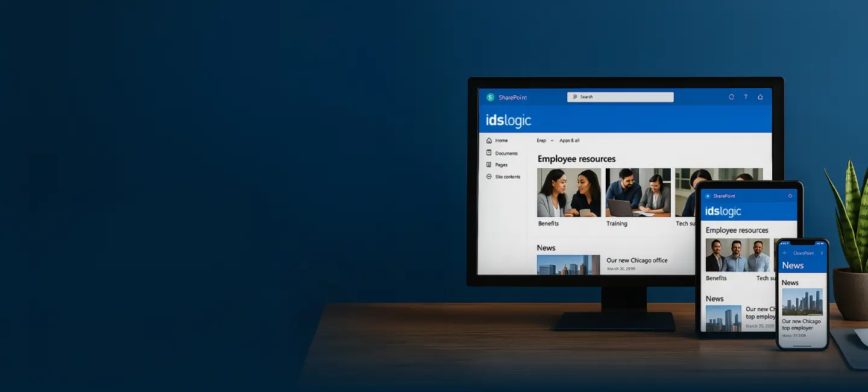Open the Benefits link on the tablet
Viewport: 868px width, 392px height.
click(x=716, y=278)
